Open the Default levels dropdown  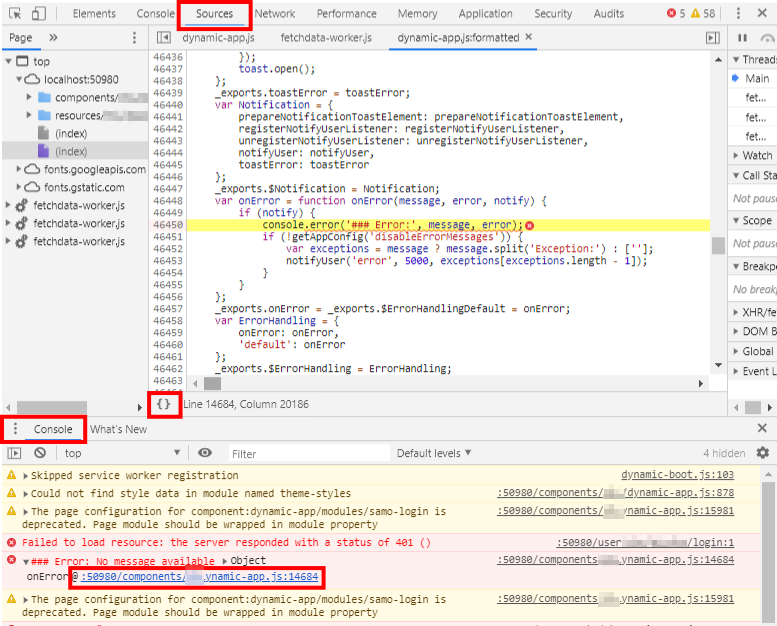(434, 453)
